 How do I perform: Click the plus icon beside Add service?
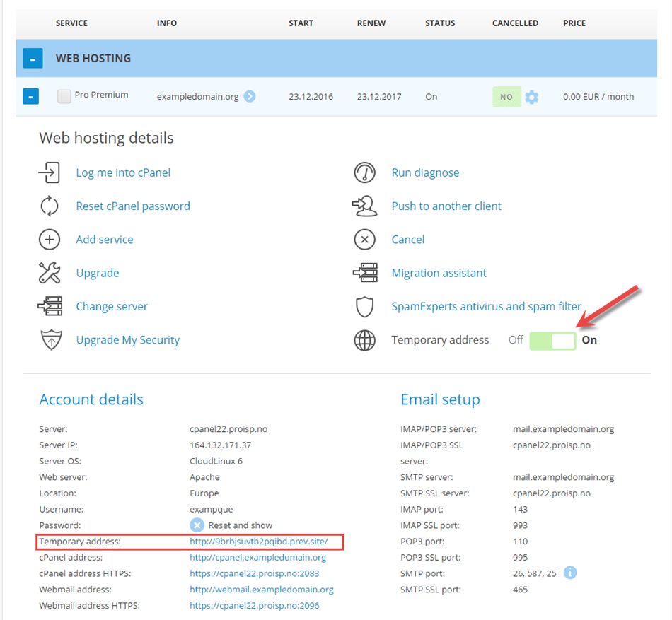click(50, 240)
